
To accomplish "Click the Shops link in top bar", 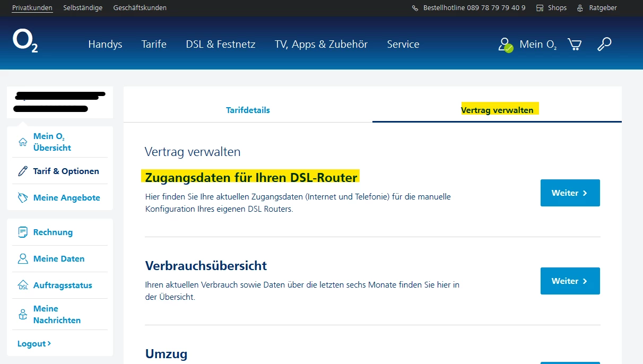I will (557, 8).
